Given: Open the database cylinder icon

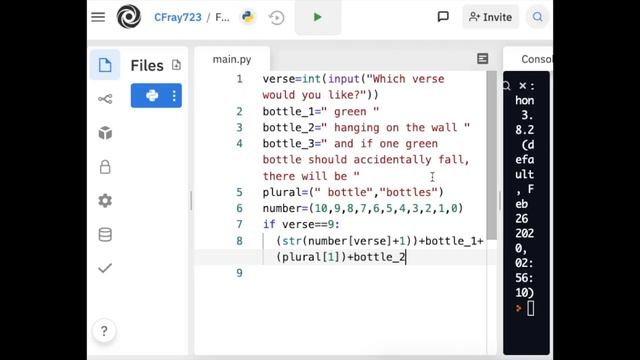Looking at the screenshot, I should (105, 234).
